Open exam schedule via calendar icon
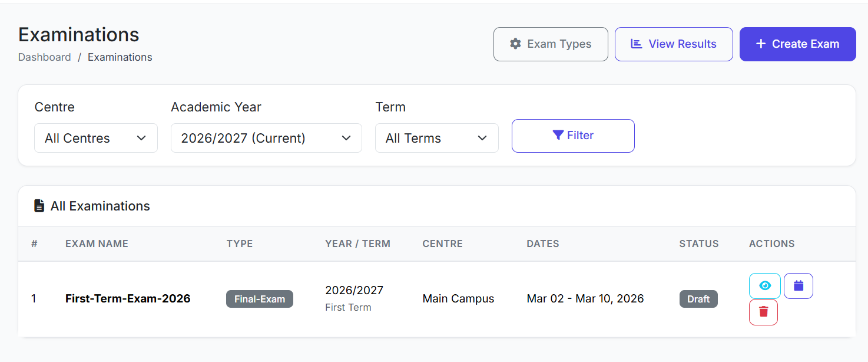This screenshot has height=362, width=868. [x=798, y=286]
